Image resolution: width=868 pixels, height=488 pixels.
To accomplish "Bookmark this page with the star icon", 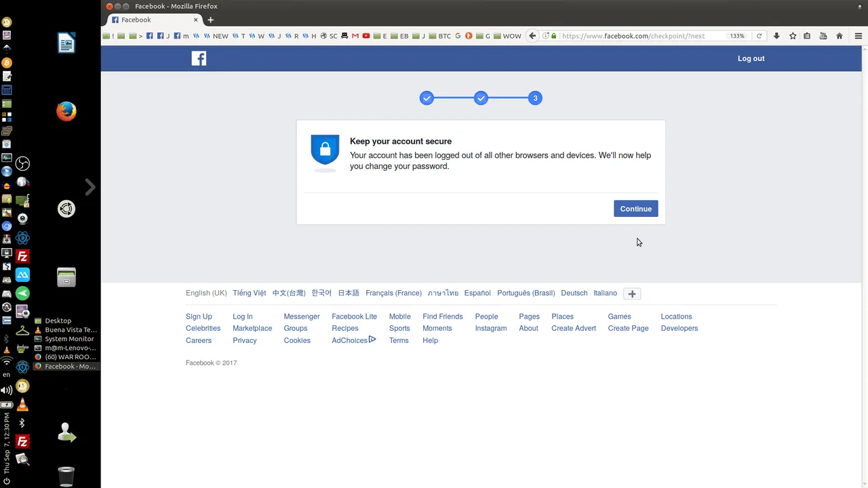I will coord(793,36).
